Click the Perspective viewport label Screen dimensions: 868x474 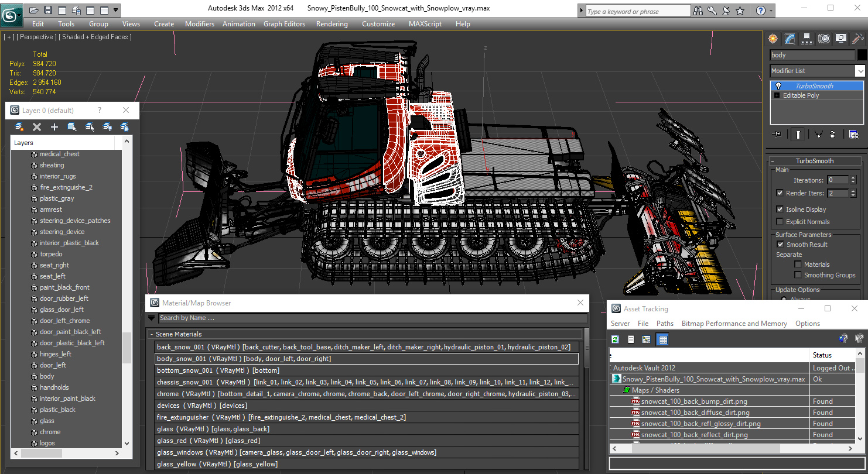tap(36, 37)
